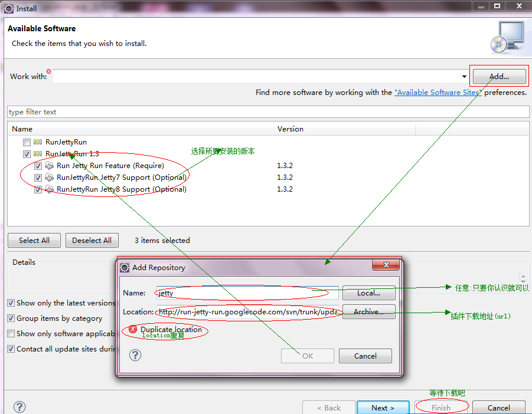Minimize the Install window

pyautogui.click(x=481, y=6)
